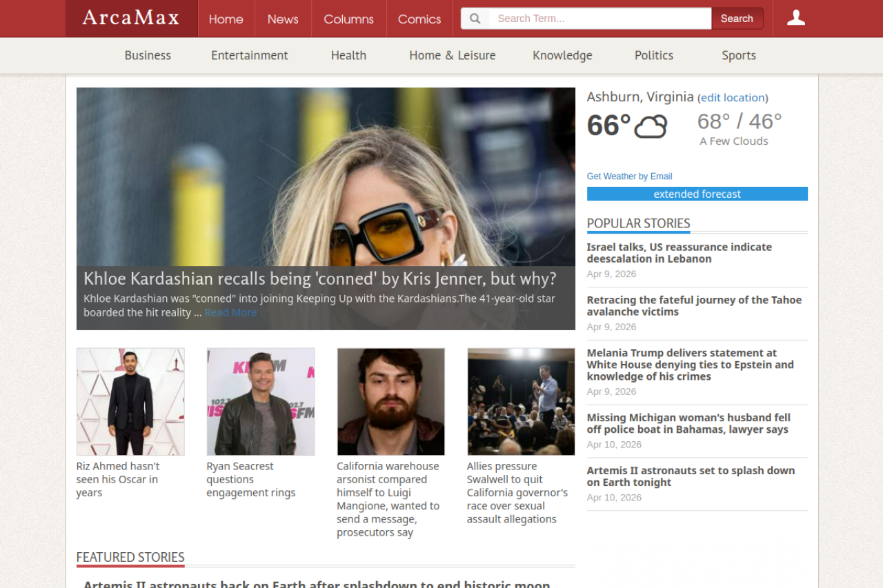Open the Home & Leisure category
883x588 pixels.
[x=452, y=55]
